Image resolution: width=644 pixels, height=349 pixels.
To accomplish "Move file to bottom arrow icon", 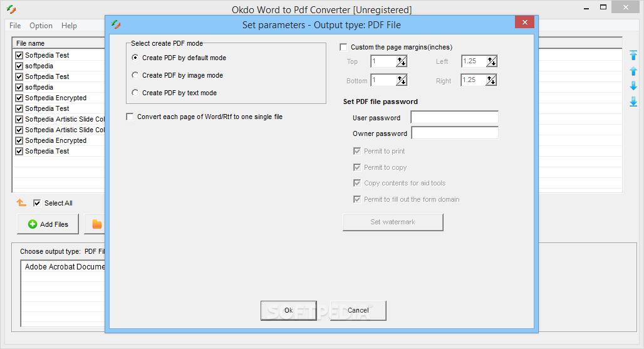I will click(x=633, y=102).
